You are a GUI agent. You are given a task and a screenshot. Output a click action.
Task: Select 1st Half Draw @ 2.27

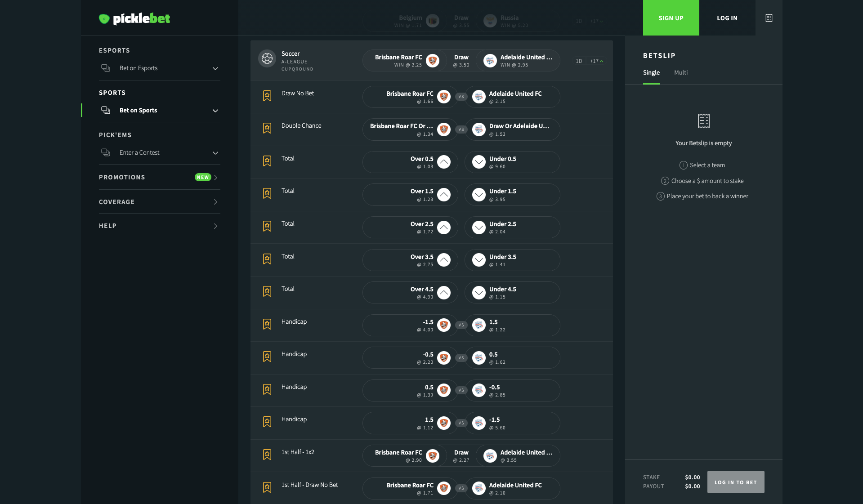[x=461, y=456]
